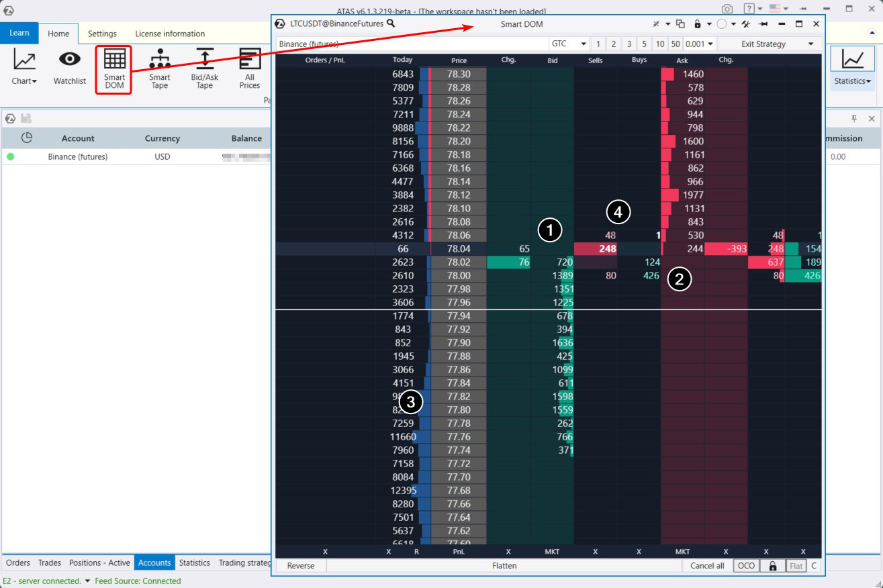Expand the GTC time-in-force dropdown
This screenshot has width=883, height=588.
pos(569,44)
